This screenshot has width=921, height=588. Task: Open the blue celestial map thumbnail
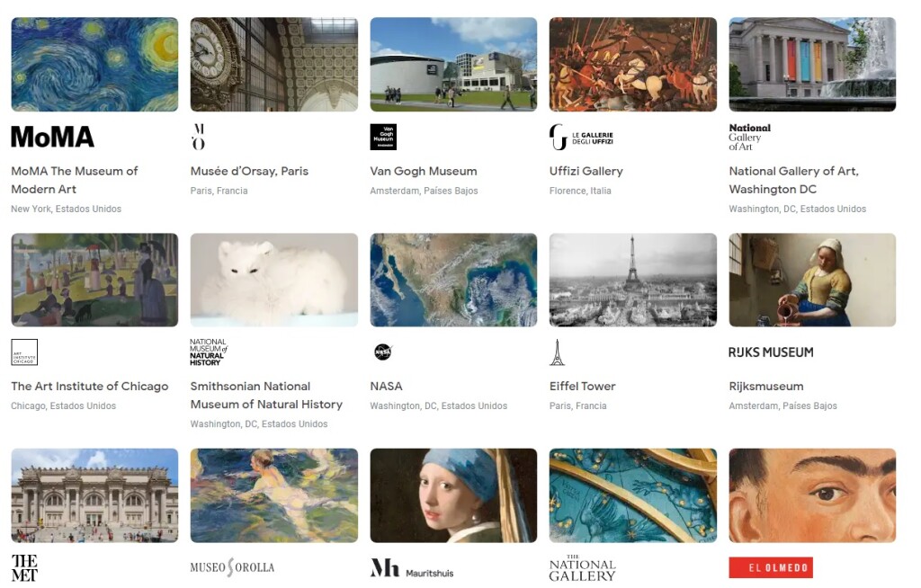(x=632, y=495)
